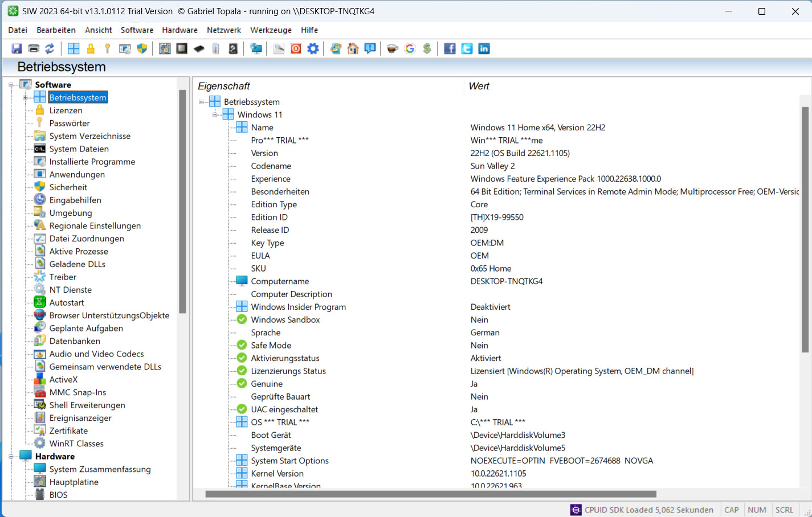Image resolution: width=812 pixels, height=517 pixels.
Task: Expand the Hardware tree branch
Action: tap(10, 456)
